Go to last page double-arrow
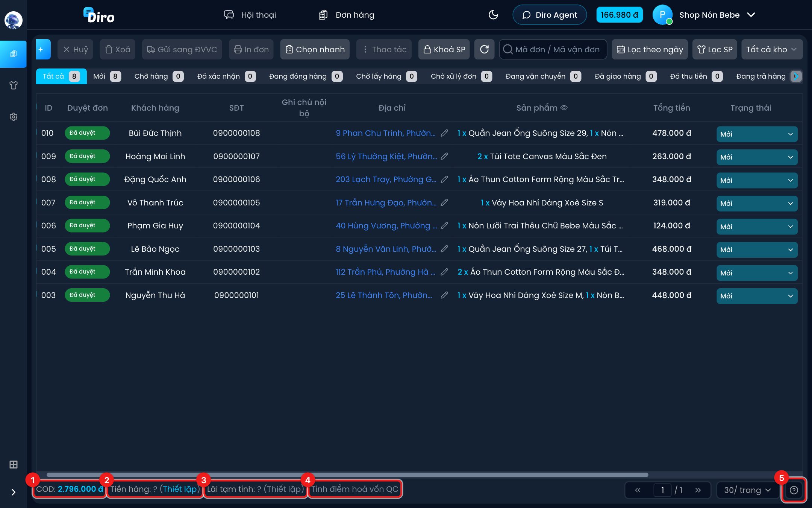812x508 pixels. point(698,490)
